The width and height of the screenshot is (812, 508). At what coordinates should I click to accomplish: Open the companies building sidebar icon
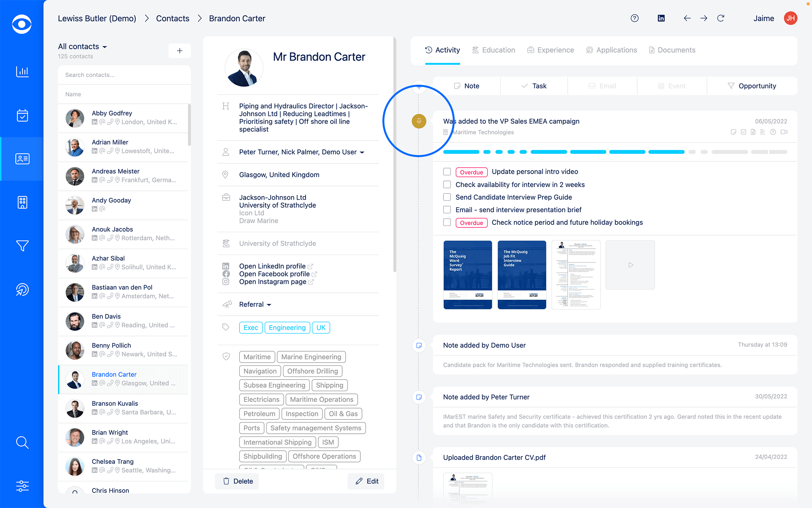tap(22, 202)
